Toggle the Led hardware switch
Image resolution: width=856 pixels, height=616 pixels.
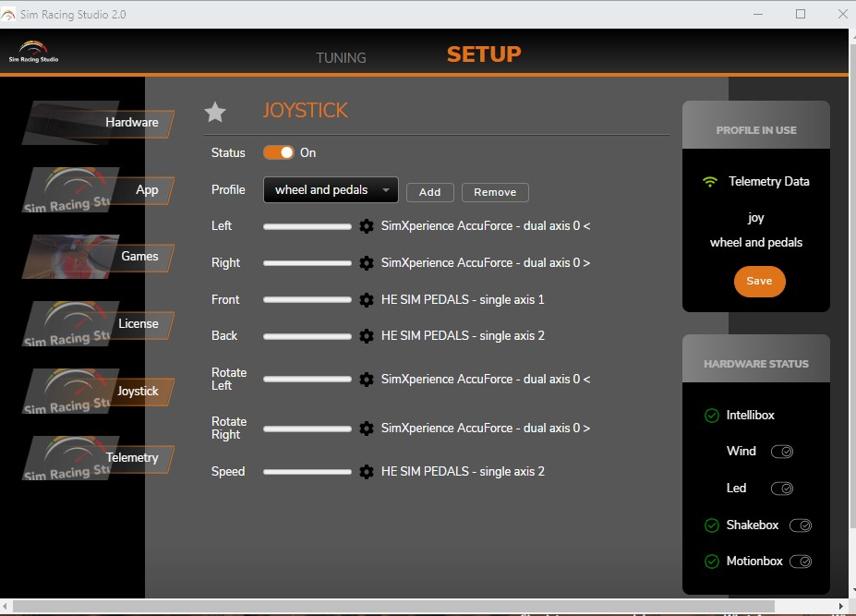781,488
